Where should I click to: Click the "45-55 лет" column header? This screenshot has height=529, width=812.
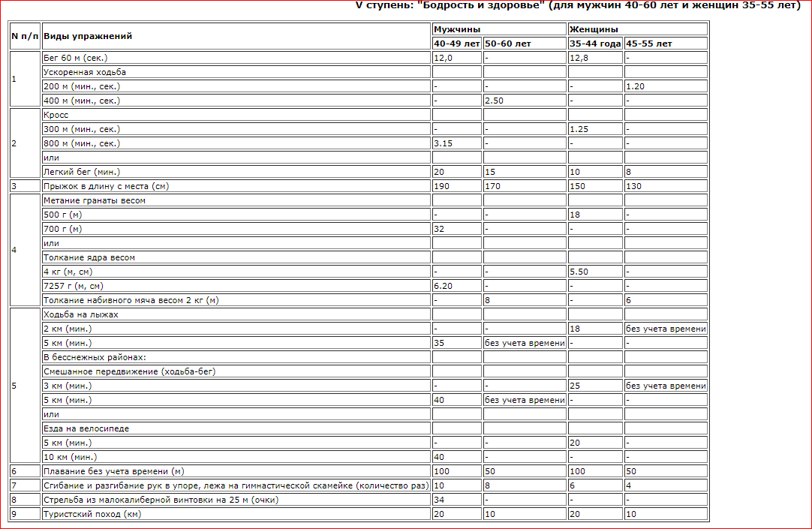649,44
